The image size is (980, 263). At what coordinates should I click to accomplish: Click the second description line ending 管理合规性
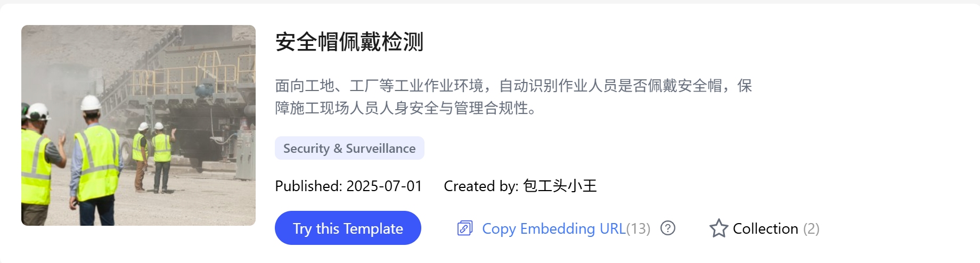coord(406,108)
